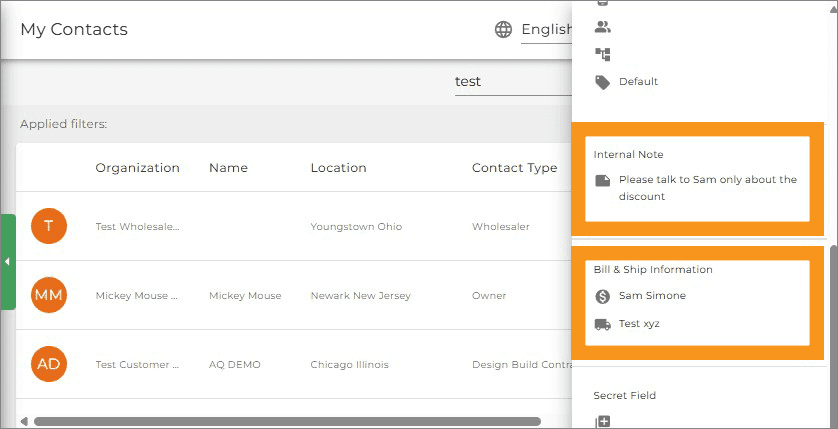The height and width of the screenshot is (429, 838).
Task: Open the Test Wholesaler contact row
Action: tap(294, 227)
